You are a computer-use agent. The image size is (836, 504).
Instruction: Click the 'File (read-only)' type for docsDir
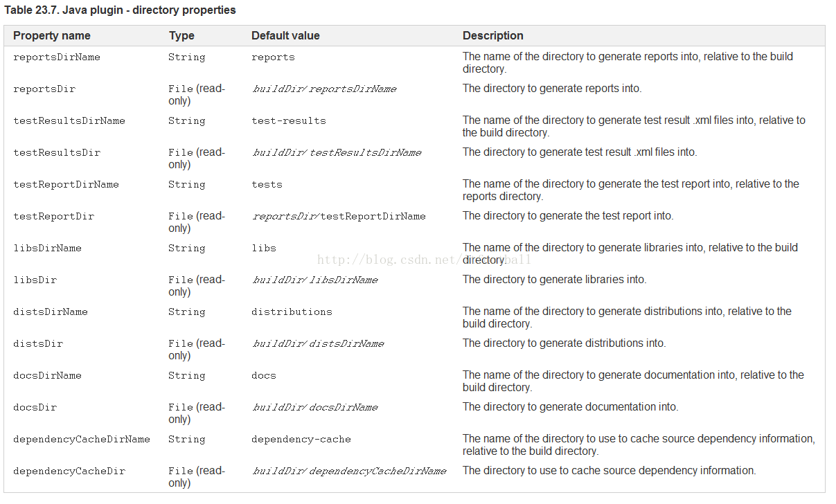(x=196, y=413)
